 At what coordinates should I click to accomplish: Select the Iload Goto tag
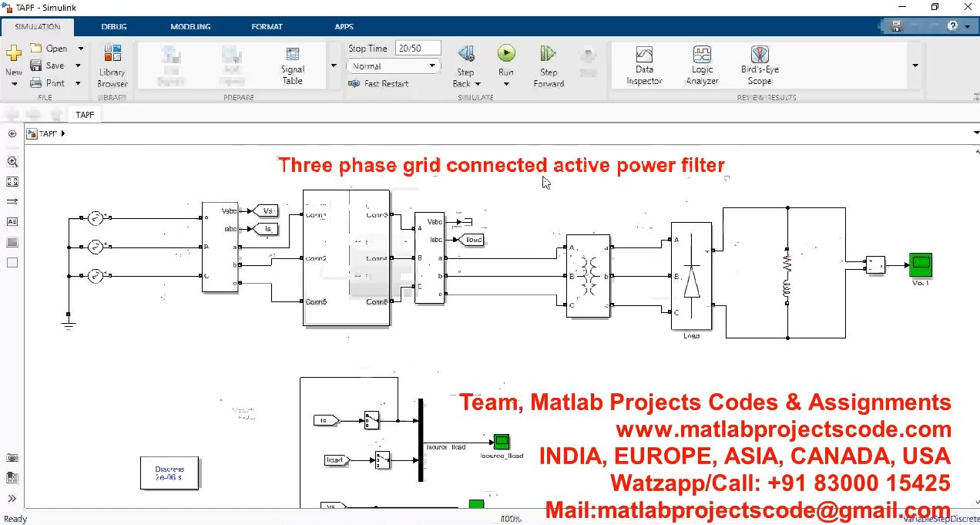(473, 240)
